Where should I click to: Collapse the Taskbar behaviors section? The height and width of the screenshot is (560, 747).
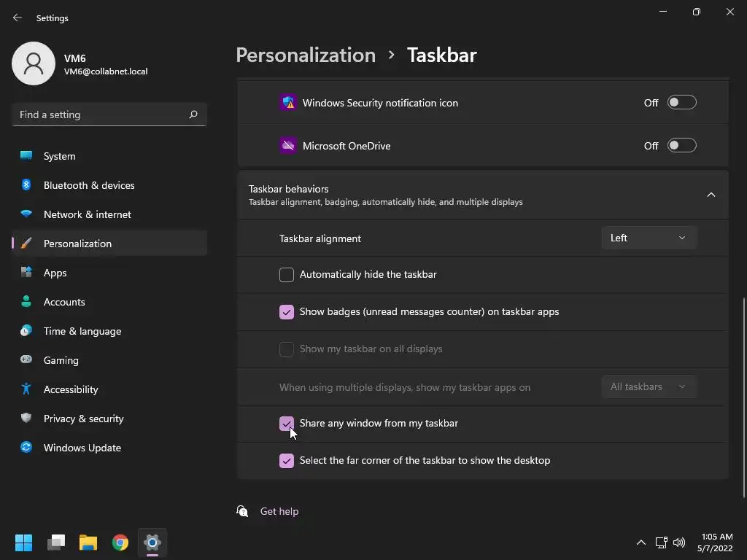pos(711,195)
